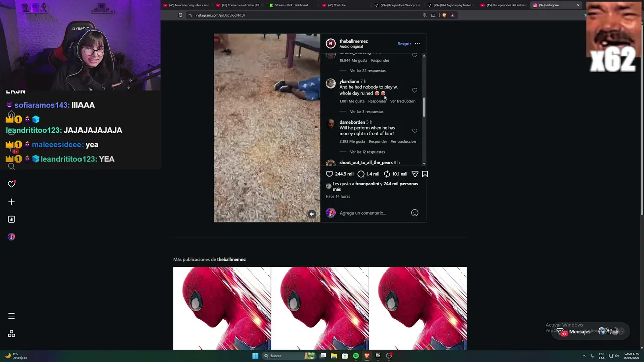The height and width of the screenshot is (362, 644).
Task: Click the comments panel scrollbar
Action: tap(424, 107)
